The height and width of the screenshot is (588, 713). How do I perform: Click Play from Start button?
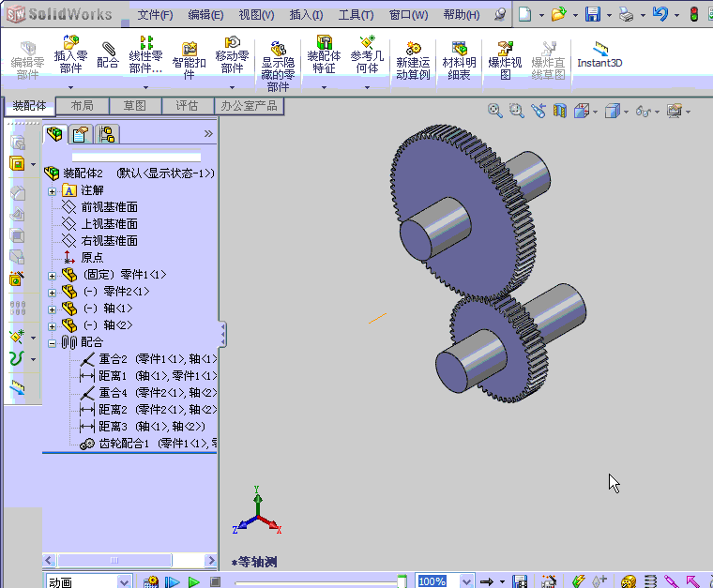click(x=173, y=581)
